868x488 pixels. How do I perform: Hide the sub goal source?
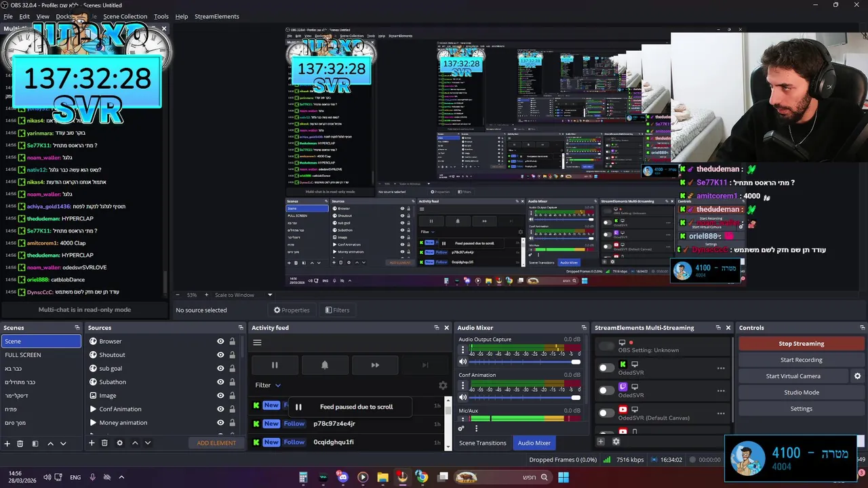[x=220, y=369]
